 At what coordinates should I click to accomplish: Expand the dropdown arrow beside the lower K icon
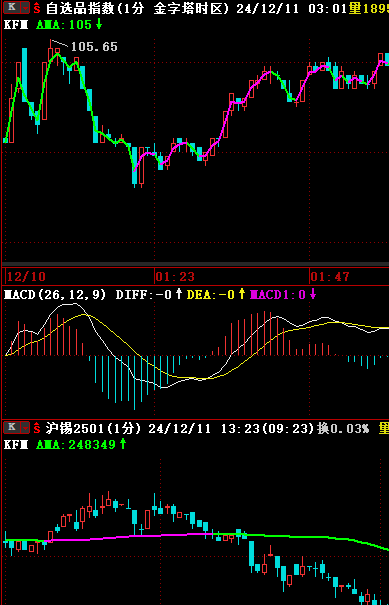(x=25, y=427)
